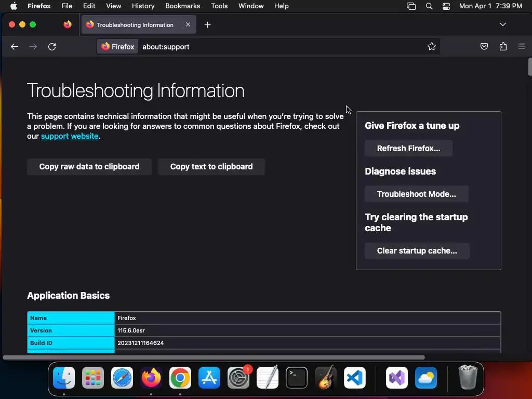
Task: Open the Tools menu
Action: click(219, 6)
